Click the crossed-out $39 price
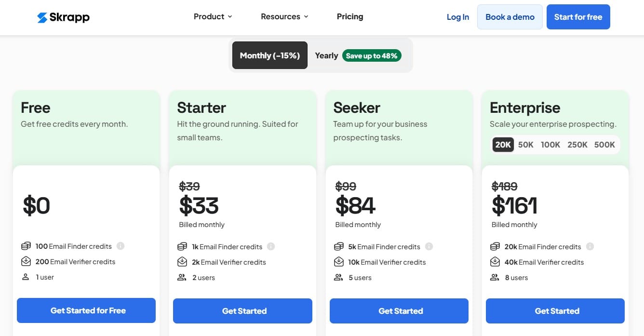Screen dimensions: 644x336 tap(189, 186)
